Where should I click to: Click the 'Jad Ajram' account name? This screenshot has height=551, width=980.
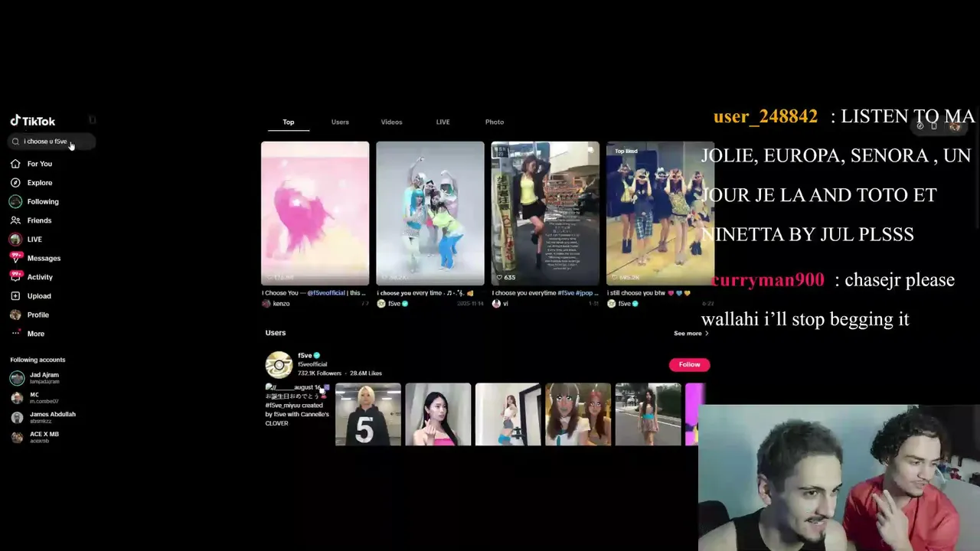44,375
